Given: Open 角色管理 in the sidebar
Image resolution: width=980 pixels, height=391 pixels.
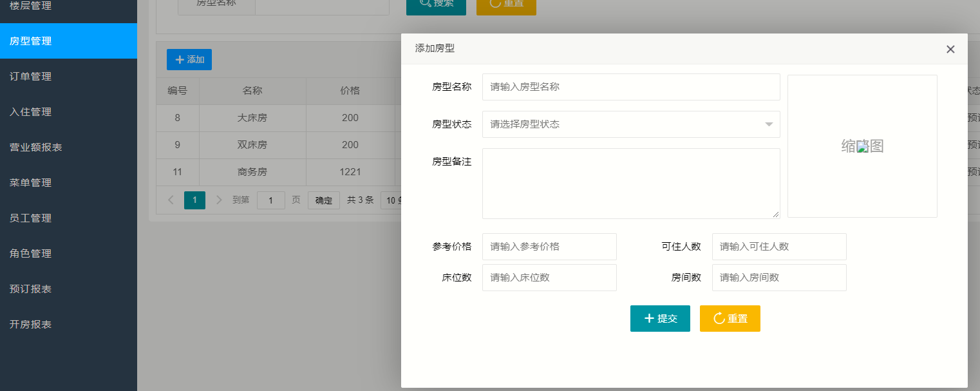Looking at the screenshot, I should 68,253.
